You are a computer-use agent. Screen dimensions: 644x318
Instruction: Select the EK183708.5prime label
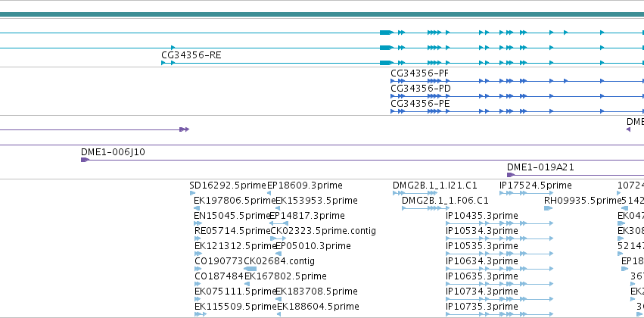coord(316,291)
